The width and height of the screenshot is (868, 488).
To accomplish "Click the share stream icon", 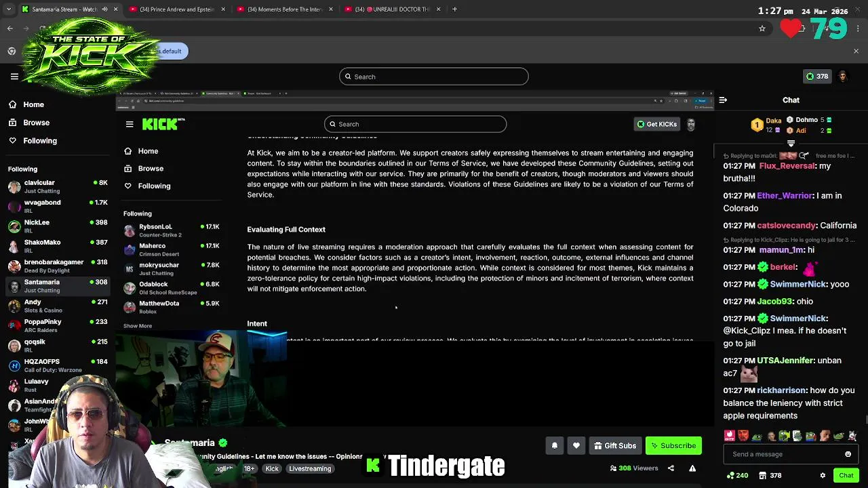I will click(671, 468).
